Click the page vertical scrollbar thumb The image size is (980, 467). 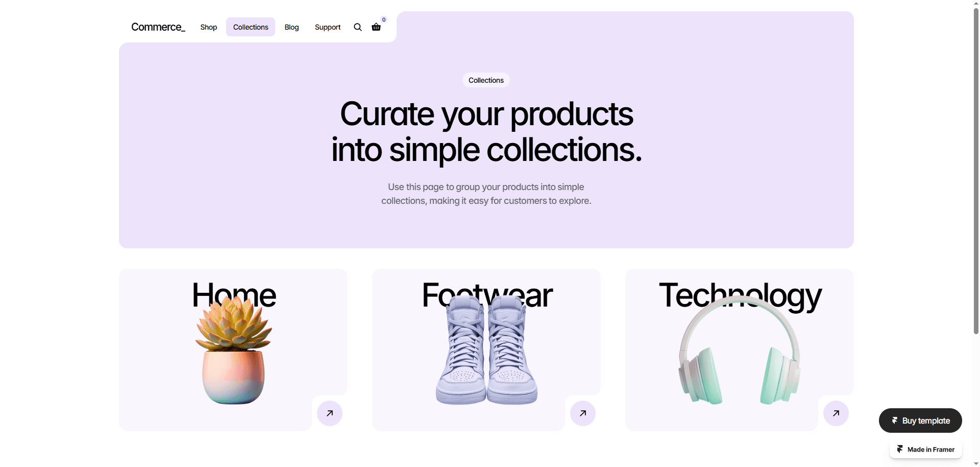(976, 171)
